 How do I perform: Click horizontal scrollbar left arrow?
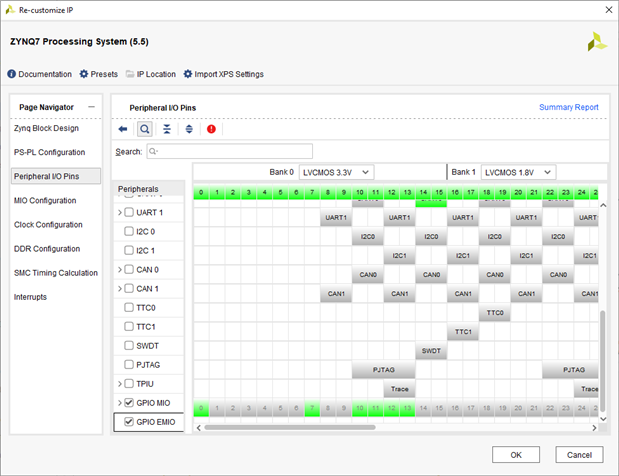click(199, 428)
